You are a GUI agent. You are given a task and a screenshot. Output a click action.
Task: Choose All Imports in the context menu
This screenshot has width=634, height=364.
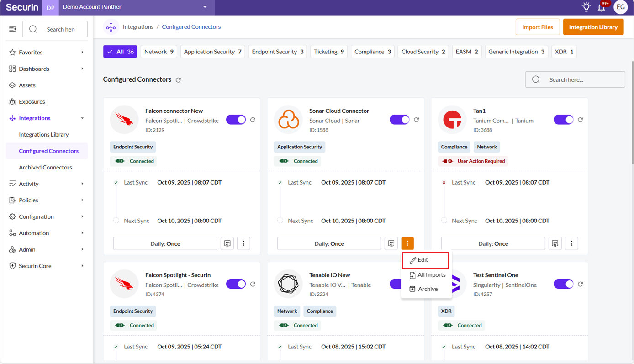tap(427, 275)
